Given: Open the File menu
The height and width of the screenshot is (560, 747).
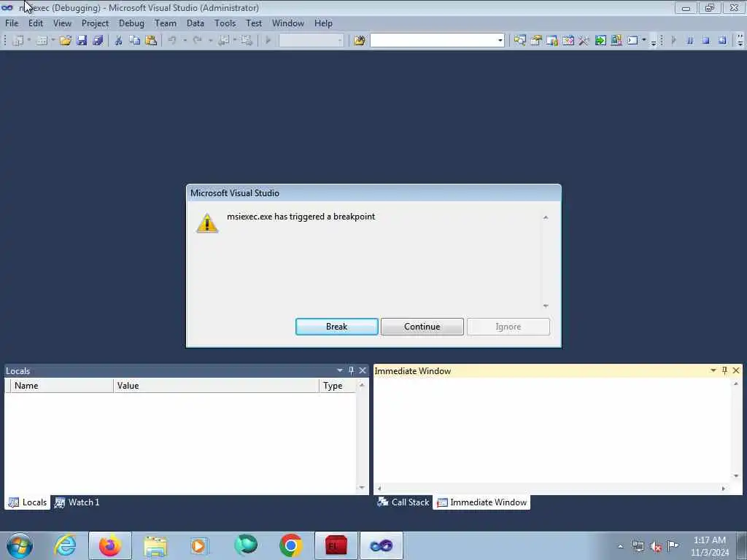Looking at the screenshot, I should [12, 23].
